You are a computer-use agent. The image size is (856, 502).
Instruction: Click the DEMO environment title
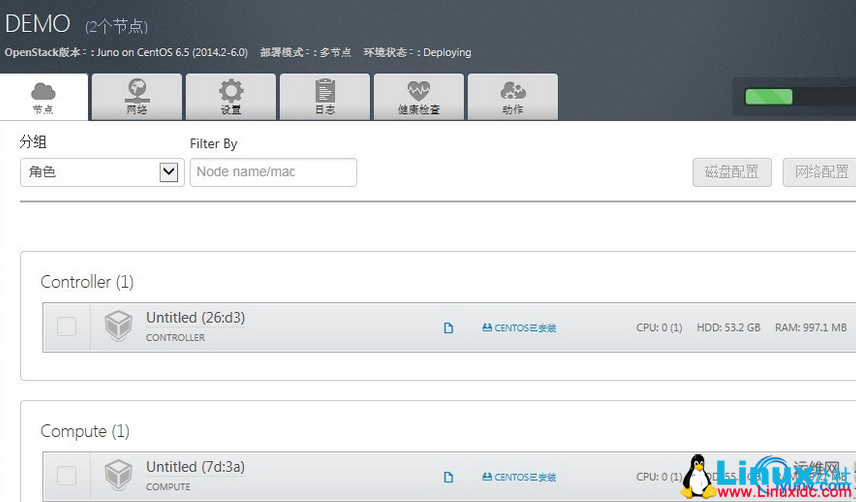click(38, 24)
